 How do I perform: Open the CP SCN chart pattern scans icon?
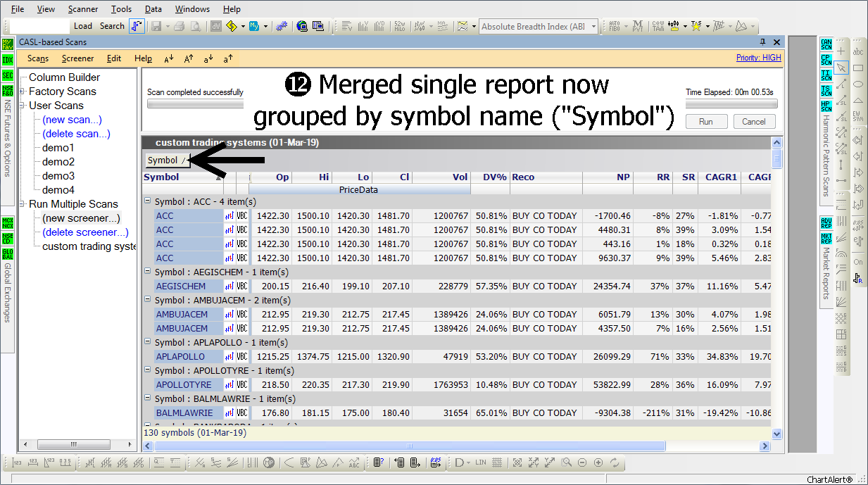pyautogui.click(x=826, y=60)
